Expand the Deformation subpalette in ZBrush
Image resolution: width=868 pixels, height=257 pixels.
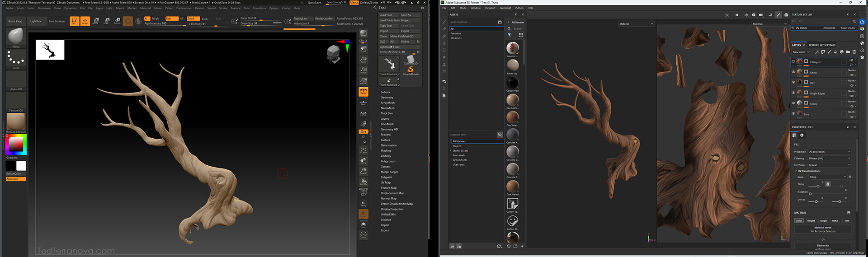tap(388, 145)
